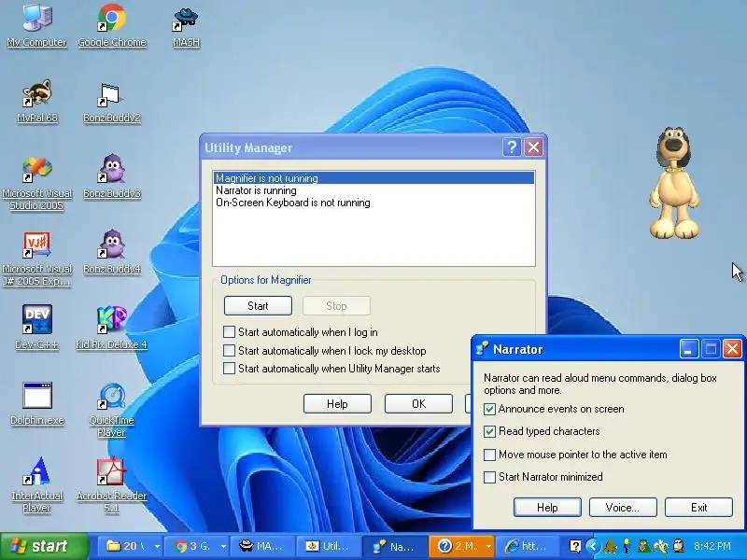Minimize the Narrator window
The image size is (747, 560).
[x=689, y=349]
